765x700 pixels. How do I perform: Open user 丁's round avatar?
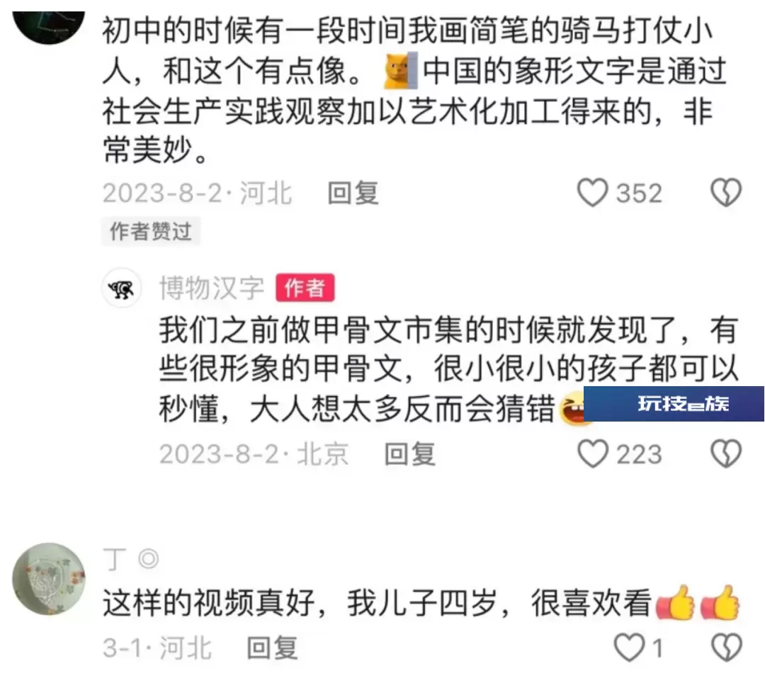(49, 579)
